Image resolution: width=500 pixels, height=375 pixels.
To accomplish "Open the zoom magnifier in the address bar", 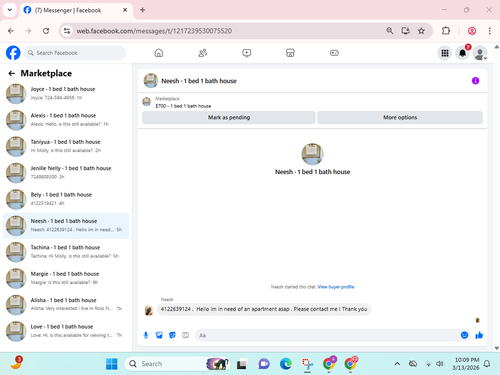I will point(389,31).
